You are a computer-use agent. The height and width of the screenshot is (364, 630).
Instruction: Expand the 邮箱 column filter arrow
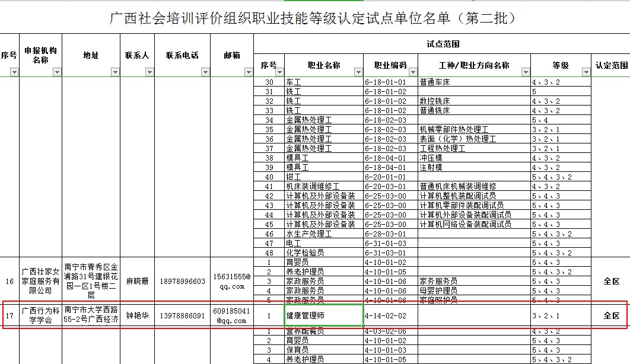(248, 72)
